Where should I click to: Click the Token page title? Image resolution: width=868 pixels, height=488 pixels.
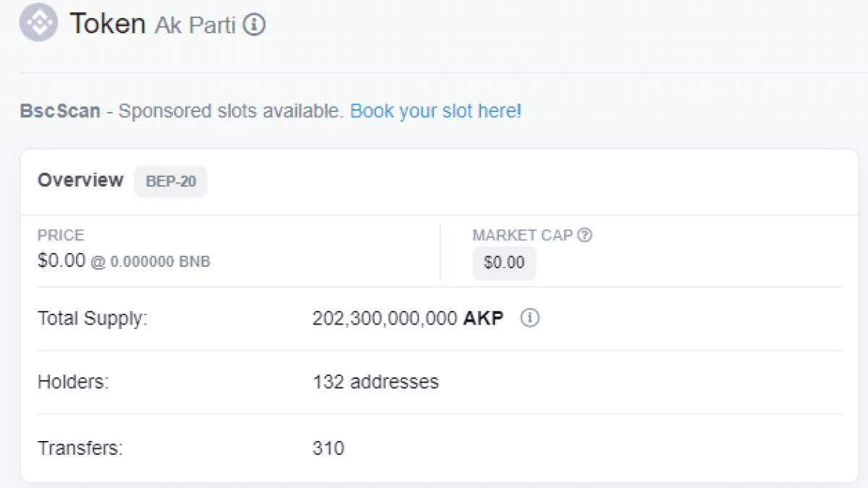coord(107,24)
